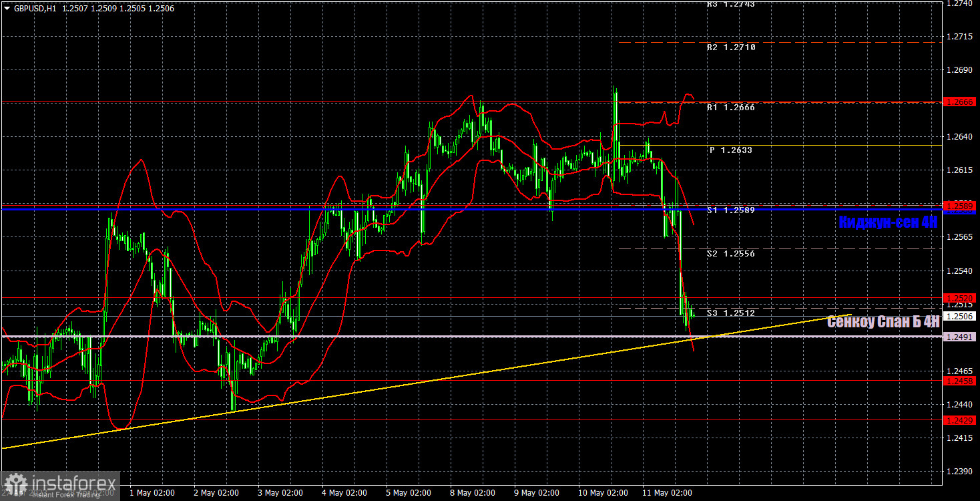The width and height of the screenshot is (980, 501).
Task: Click the 5 May 02:00 time label
Action: coord(409,493)
